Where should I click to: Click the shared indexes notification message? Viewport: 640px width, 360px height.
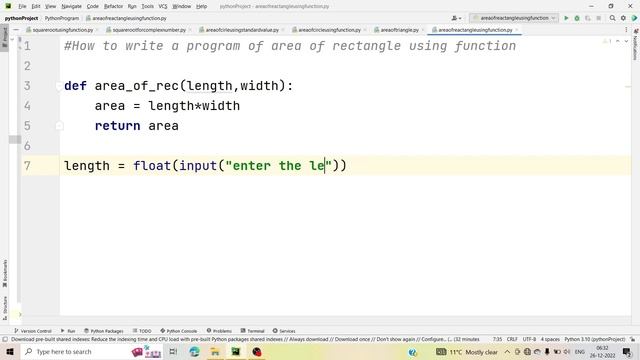coord(245,339)
